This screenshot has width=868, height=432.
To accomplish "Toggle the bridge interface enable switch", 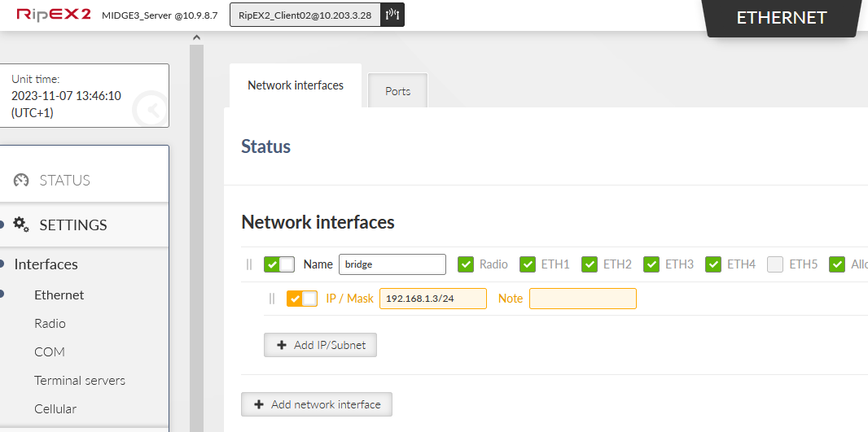I will point(279,264).
